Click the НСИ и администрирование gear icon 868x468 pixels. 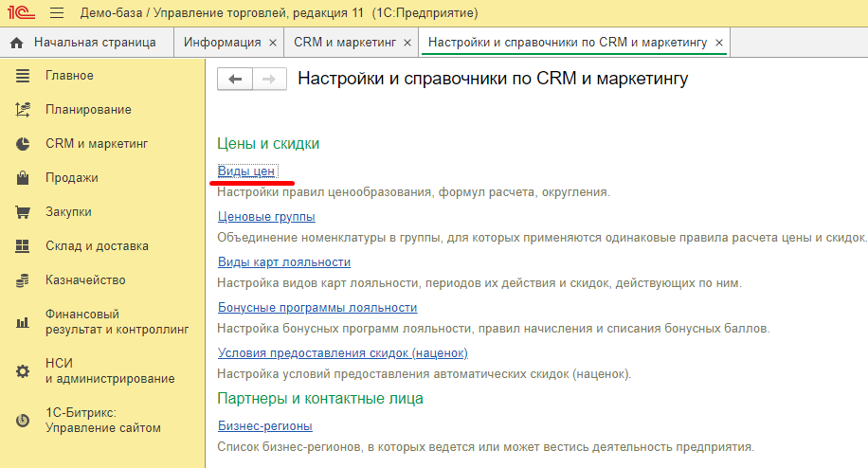pos(23,371)
